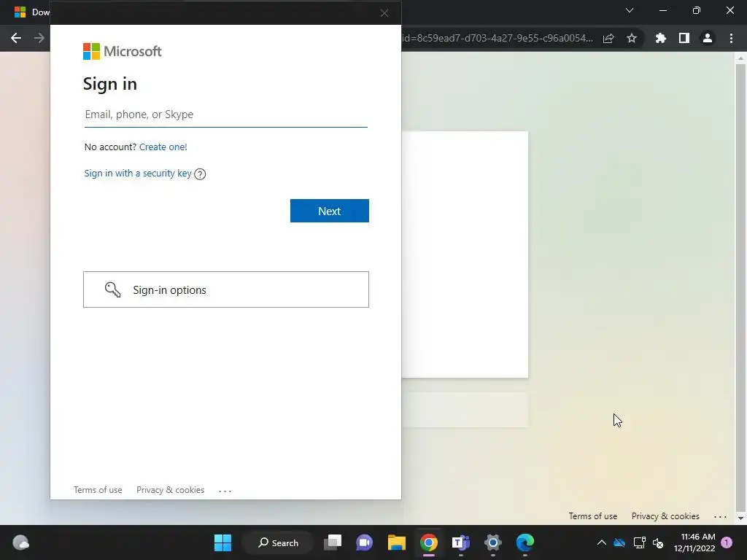The height and width of the screenshot is (560, 747).
Task: Open Chrome three-dot menu
Action: pyautogui.click(x=731, y=38)
